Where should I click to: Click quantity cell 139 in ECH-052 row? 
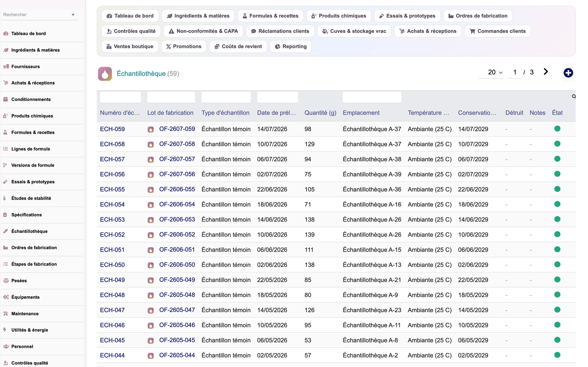(x=309, y=235)
